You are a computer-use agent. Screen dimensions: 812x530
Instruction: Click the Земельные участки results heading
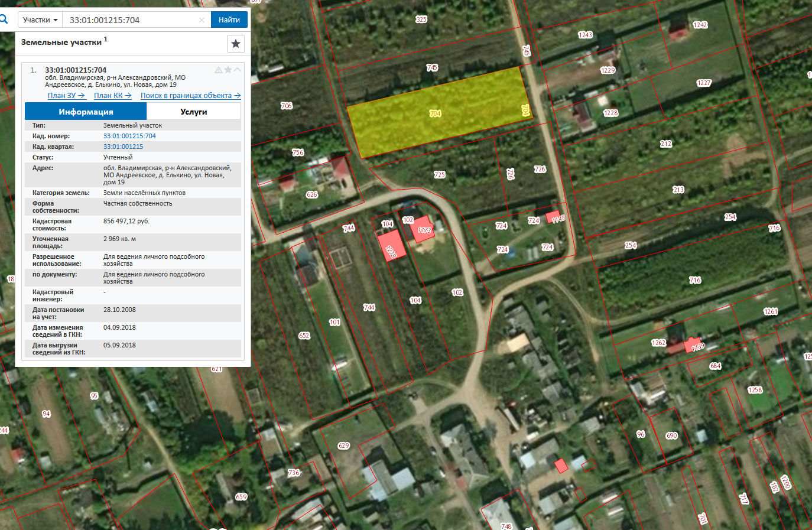click(61, 43)
